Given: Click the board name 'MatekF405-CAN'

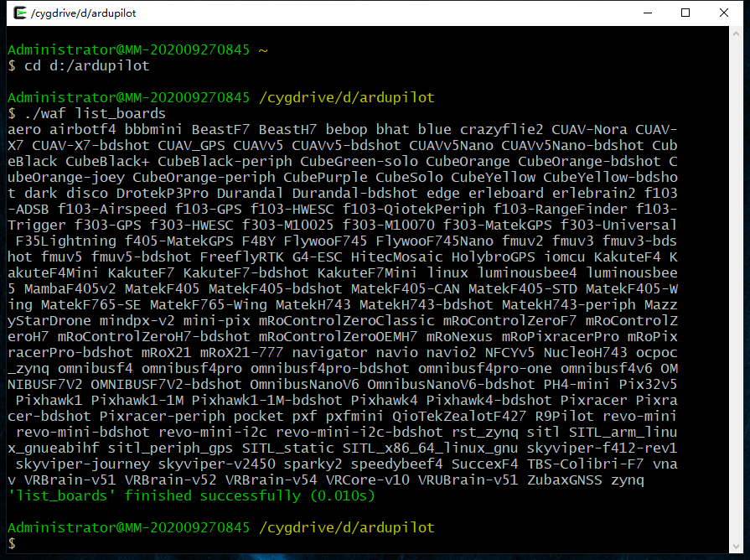Looking at the screenshot, I should (405, 288).
